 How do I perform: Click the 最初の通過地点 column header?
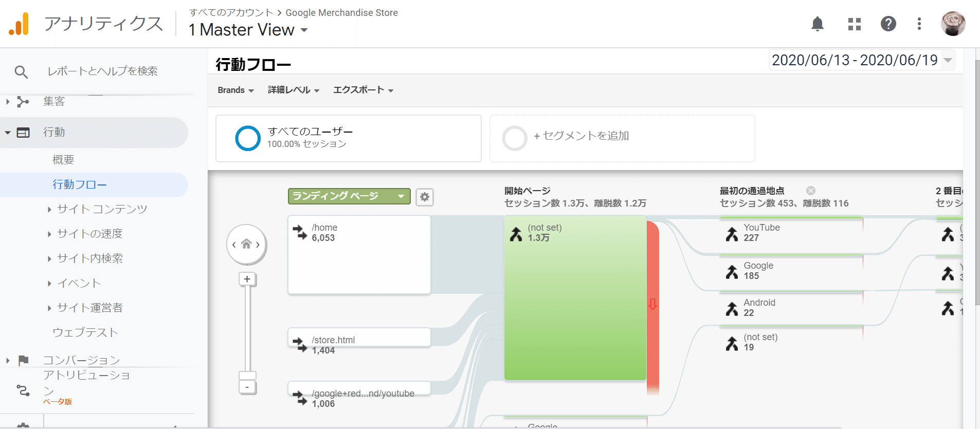pos(752,191)
